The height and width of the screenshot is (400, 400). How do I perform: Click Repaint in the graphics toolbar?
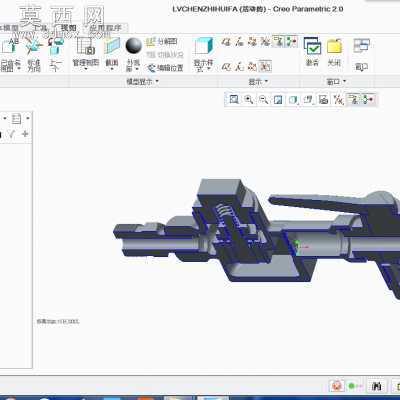coord(278,100)
